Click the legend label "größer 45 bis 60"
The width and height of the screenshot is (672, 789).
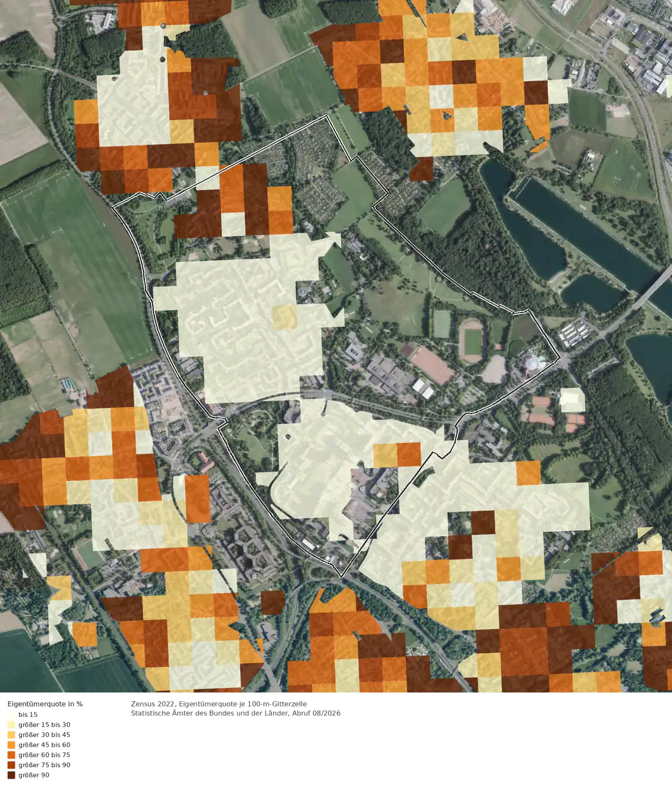coord(45,745)
